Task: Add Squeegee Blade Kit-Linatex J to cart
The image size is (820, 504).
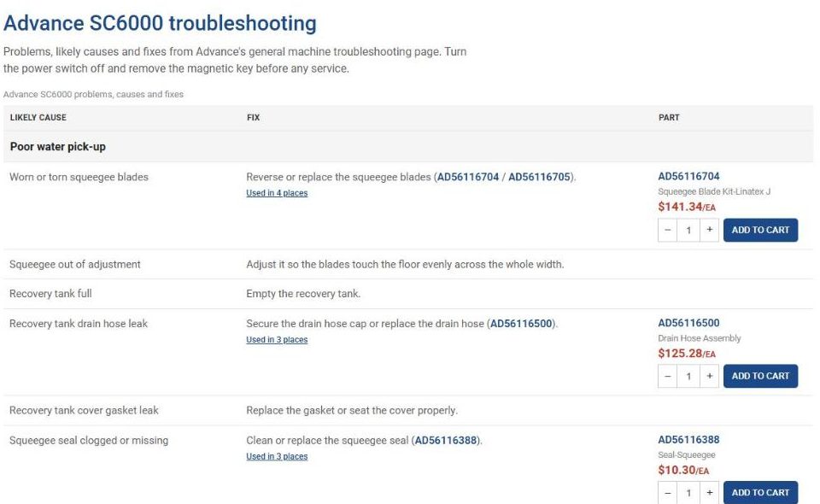Action: pos(760,230)
